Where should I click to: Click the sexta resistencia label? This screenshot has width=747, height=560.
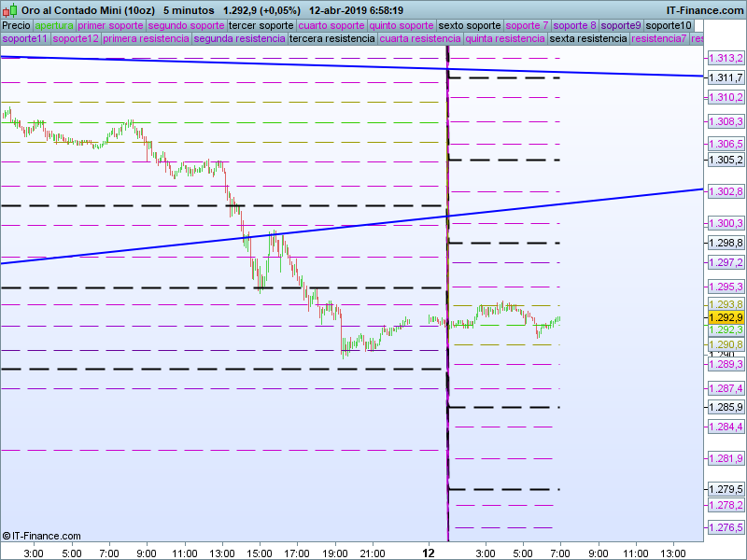(588, 38)
